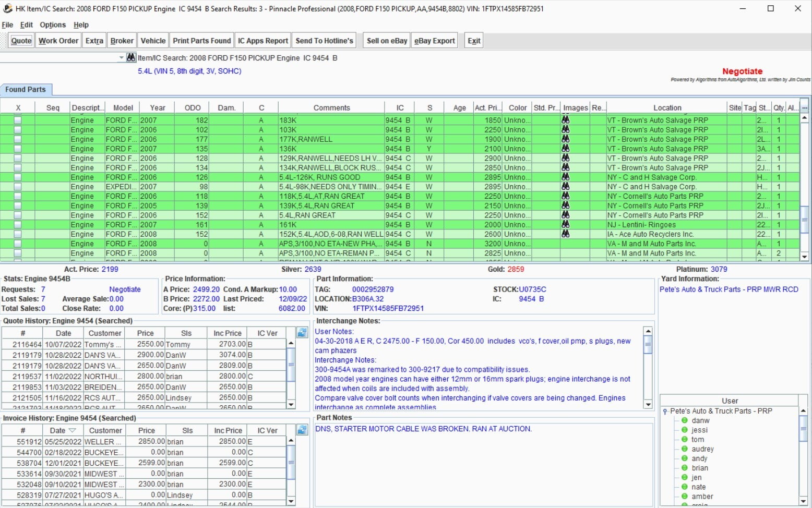This screenshot has width=812, height=508.
Task: Click the Exit button
Action: (474, 41)
